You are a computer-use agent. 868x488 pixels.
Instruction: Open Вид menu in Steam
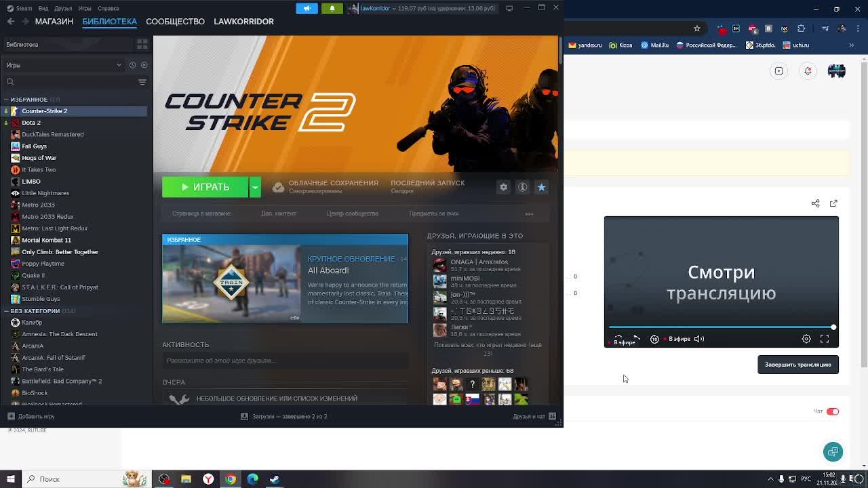pyautogui.click(x=43, y=8)
